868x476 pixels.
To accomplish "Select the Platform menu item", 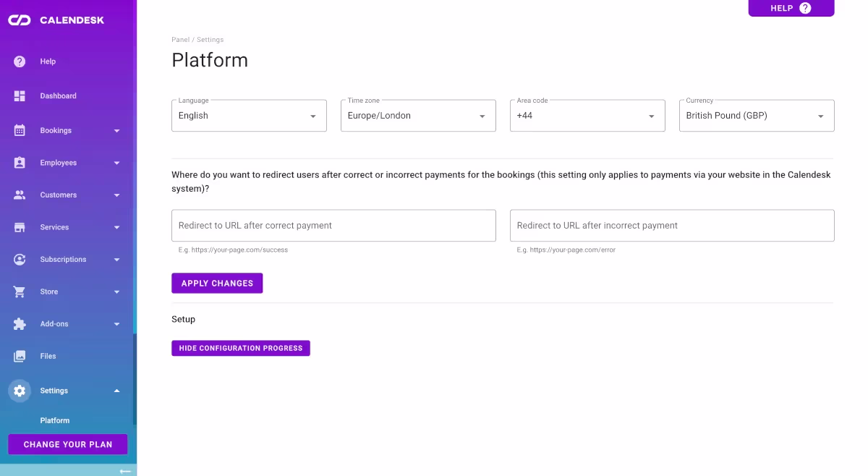I will coord(55,420).
